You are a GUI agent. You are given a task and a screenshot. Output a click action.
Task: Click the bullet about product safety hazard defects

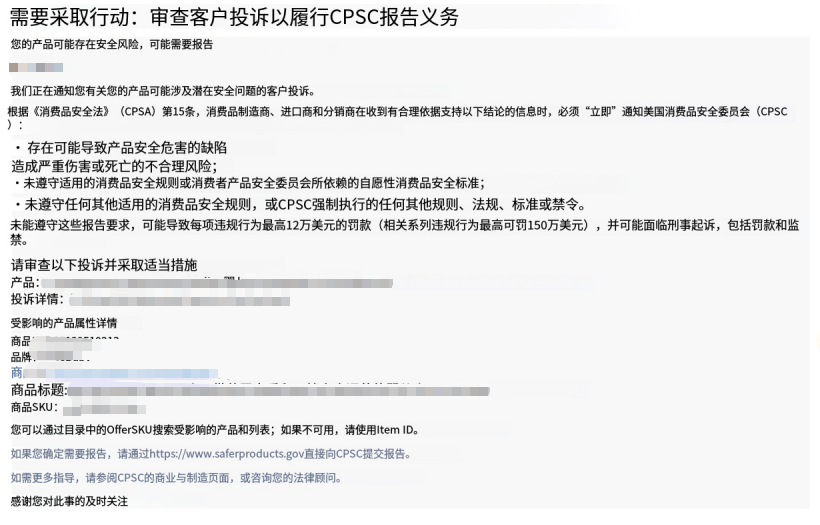(x=120, y=147)
